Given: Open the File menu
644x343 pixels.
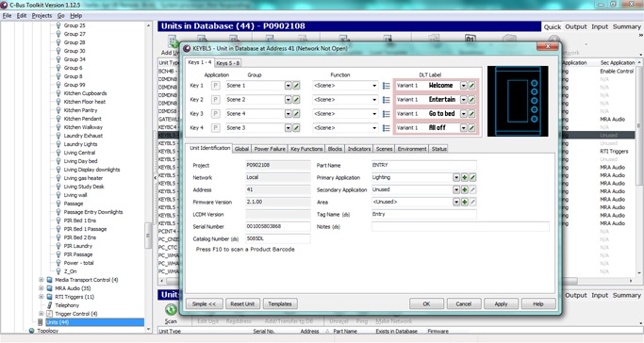Looking at the screenshot, I should click(7, 16).
